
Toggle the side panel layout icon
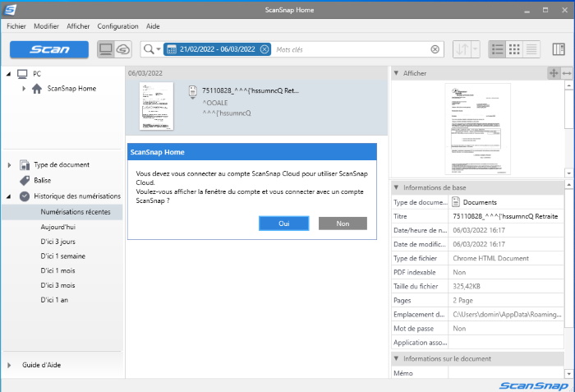pyautogui.click(x=559, y=49)
